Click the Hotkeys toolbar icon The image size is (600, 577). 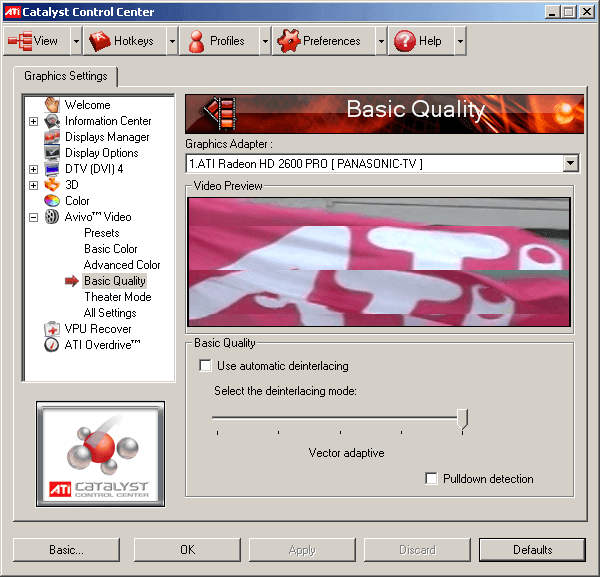point(99,41)
